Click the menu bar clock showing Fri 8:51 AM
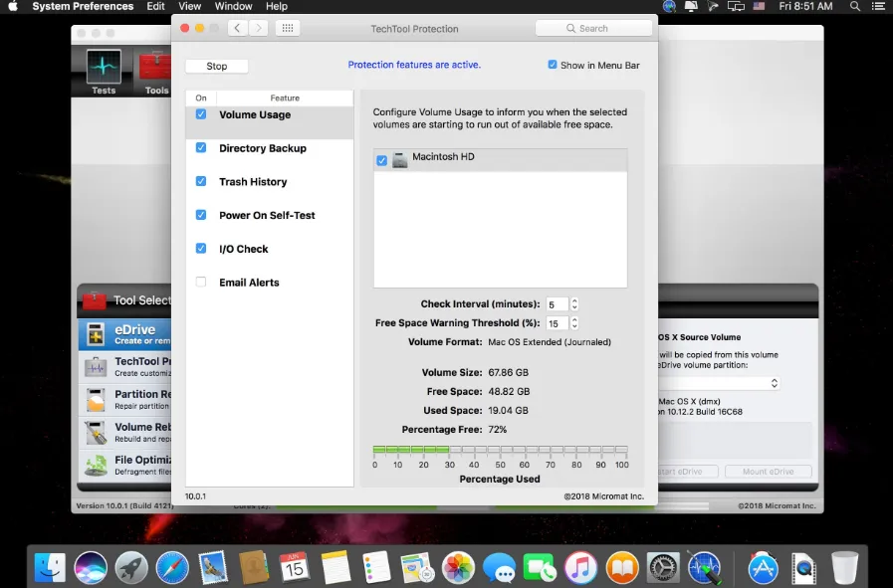The height and width of the screenshot is (588, 893). point(805,6)
